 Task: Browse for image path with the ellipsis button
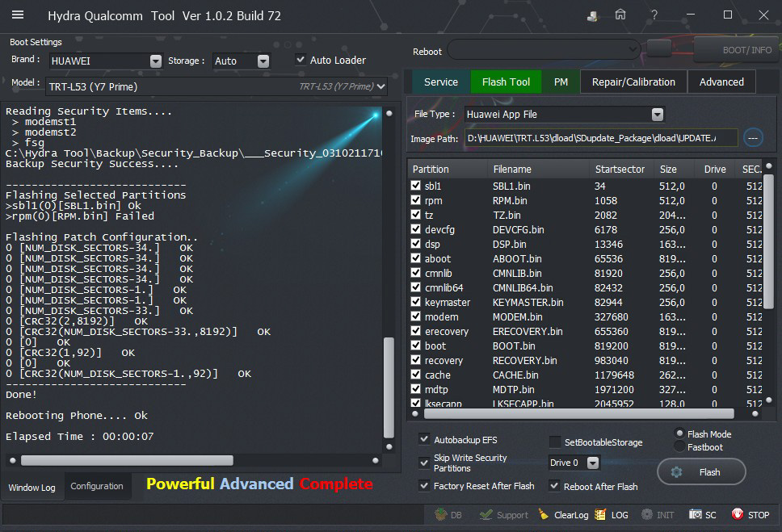coord(753,137)
